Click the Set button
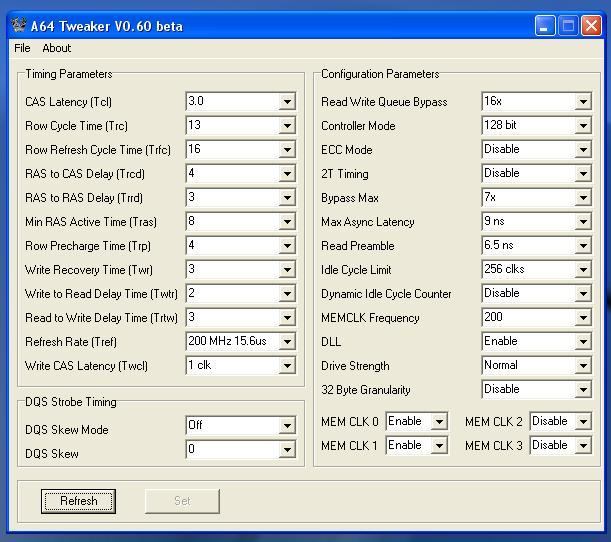 [x=182, y=501]
